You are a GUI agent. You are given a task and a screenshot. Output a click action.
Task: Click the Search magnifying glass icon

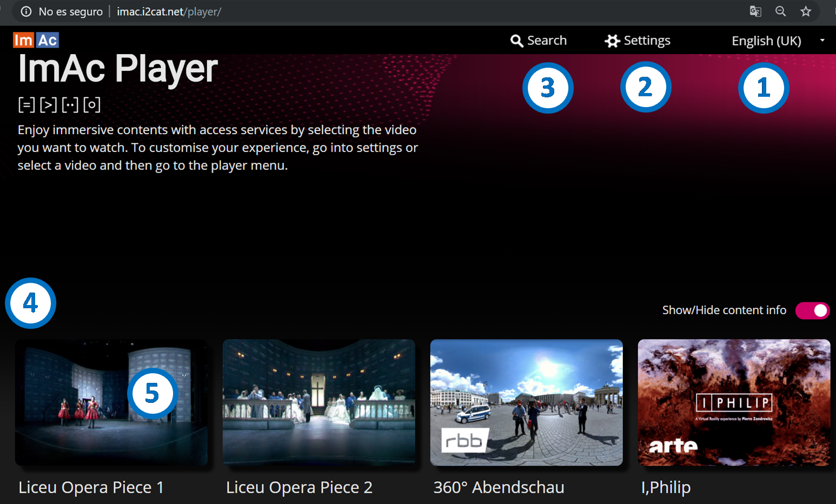(516, 41)
